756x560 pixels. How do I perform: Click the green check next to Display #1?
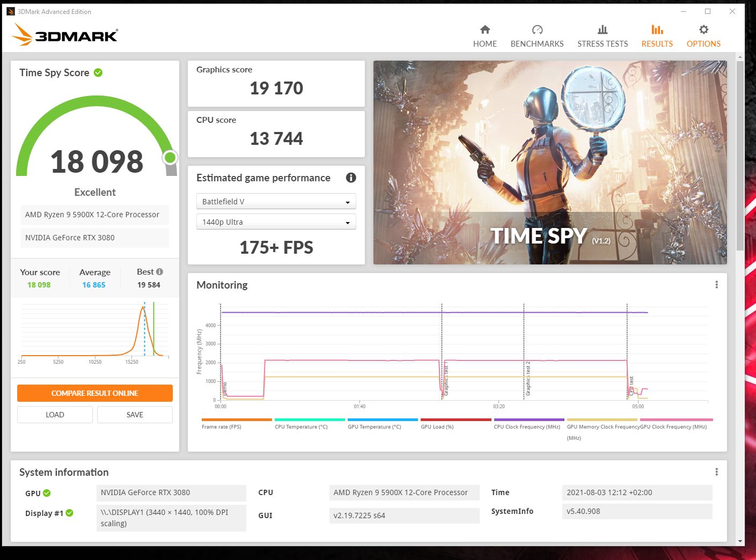(69, 513)
